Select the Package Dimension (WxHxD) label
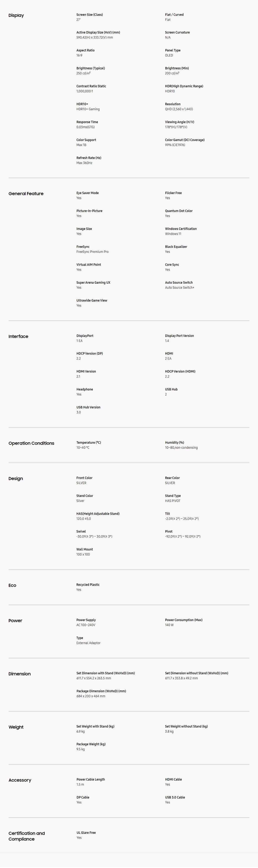This screenshot has width=258, height=868. 101,691
